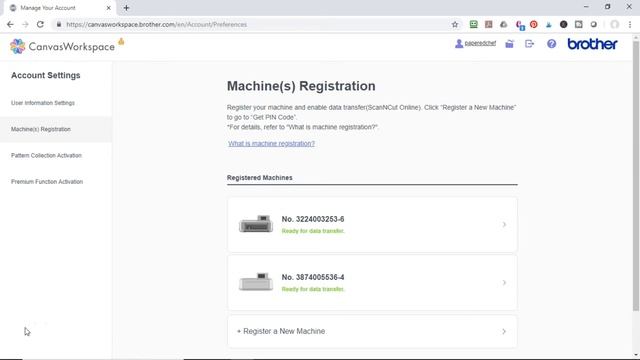Click the green extension icon in toolbar
This screenshot has width=640, height=360.
coord(473,24)
